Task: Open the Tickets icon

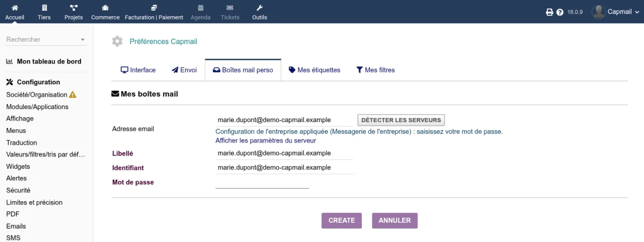Action: pyautogui.click(x=230, y=8)
